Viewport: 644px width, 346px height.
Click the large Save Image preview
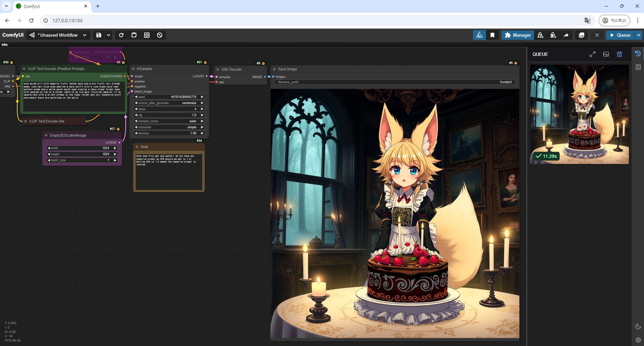tap(395, 213)
